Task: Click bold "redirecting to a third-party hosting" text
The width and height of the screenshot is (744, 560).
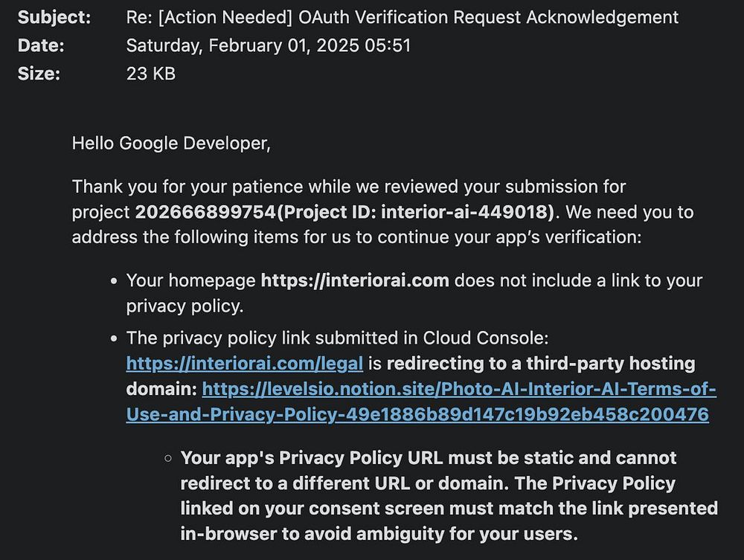Action: click(x=541, y=364)
